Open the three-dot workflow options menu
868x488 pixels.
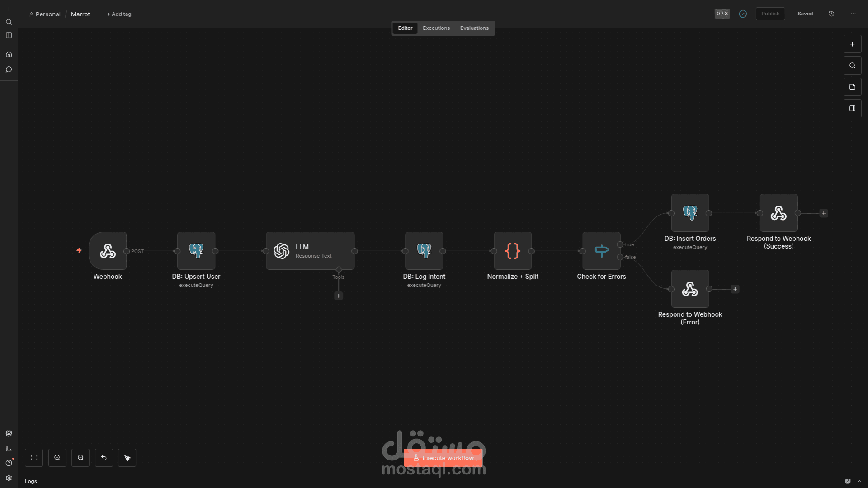pos(853,14)
